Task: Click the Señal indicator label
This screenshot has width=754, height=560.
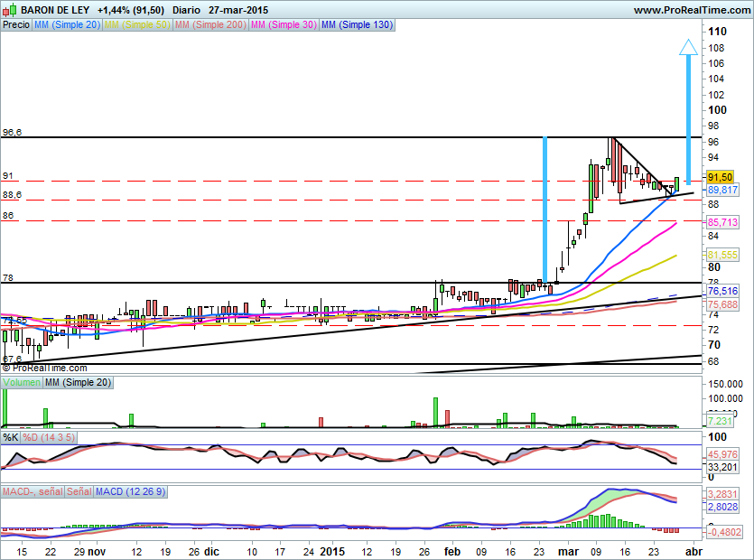Action: (79, 491)
